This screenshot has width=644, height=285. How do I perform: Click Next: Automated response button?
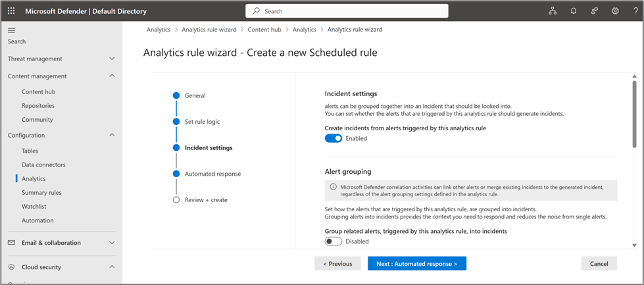pos(416,264)
